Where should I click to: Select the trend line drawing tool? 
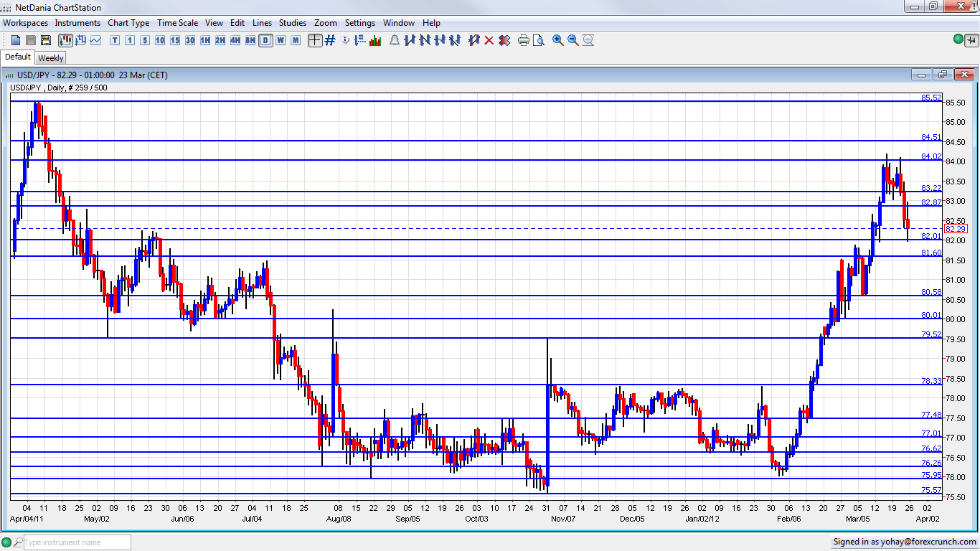coord(409,41)
